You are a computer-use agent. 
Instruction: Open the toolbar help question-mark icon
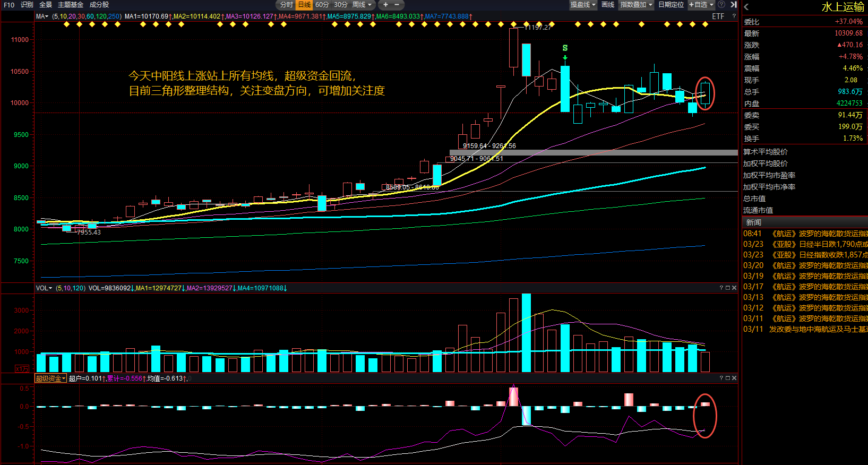[x=721, y=5]
